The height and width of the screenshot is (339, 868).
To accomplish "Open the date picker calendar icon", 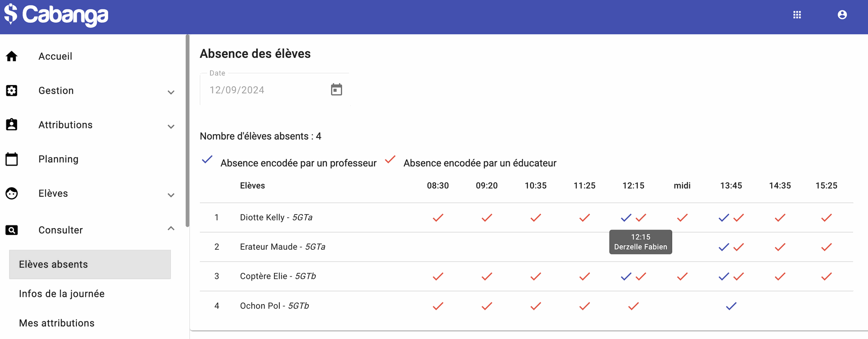I will [336, 90].
